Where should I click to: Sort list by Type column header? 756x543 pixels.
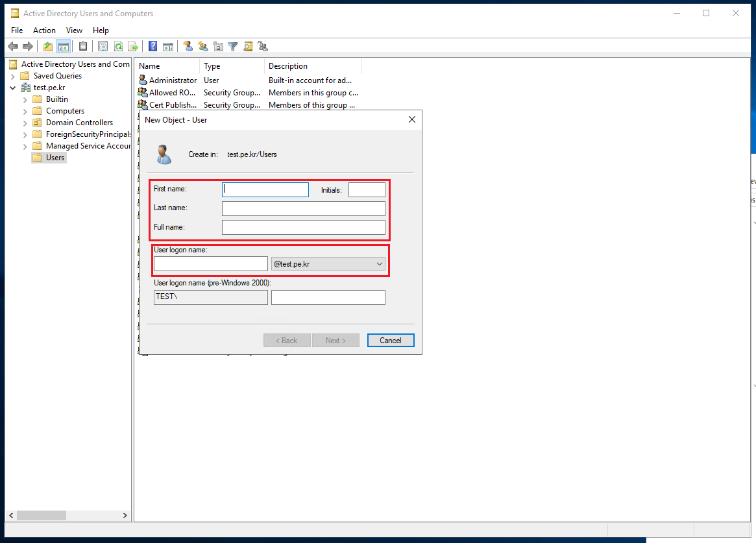pos(232,66)
